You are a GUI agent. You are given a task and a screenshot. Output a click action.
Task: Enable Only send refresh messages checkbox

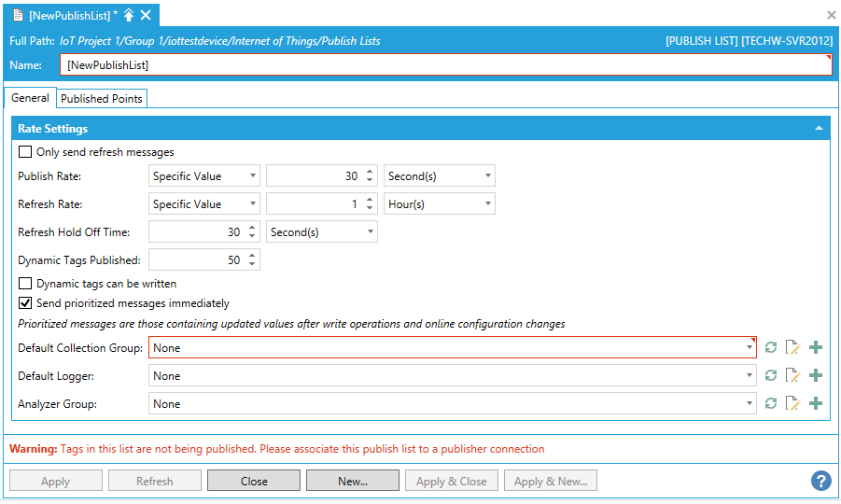[x=25, y=152]
